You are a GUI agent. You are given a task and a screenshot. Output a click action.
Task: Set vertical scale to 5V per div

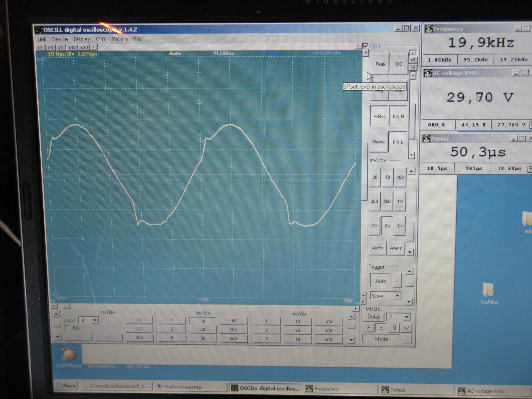(x=387, y=226)
